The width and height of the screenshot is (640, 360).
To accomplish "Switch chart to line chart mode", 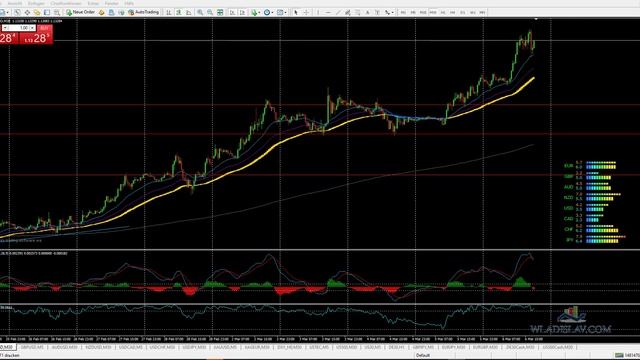I will coord(188,12).
